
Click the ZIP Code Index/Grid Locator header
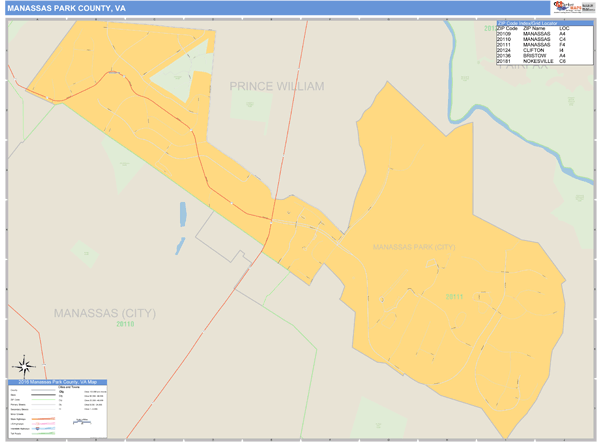point(545,23)
